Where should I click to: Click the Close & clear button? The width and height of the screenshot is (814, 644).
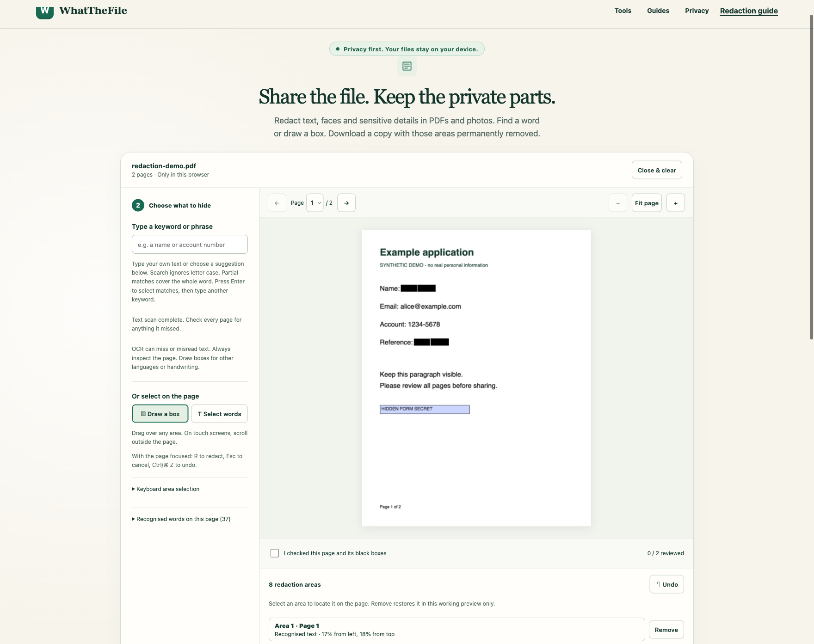(x=657, y=170)
